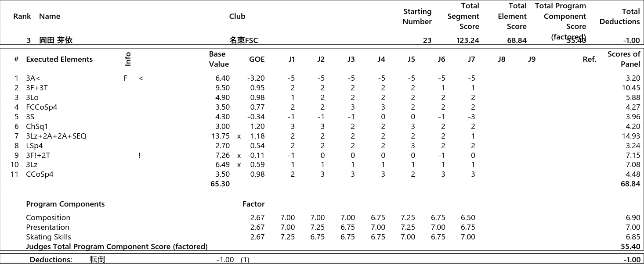
Task: Select the base value total 65.30
Action: pos(220,184)
